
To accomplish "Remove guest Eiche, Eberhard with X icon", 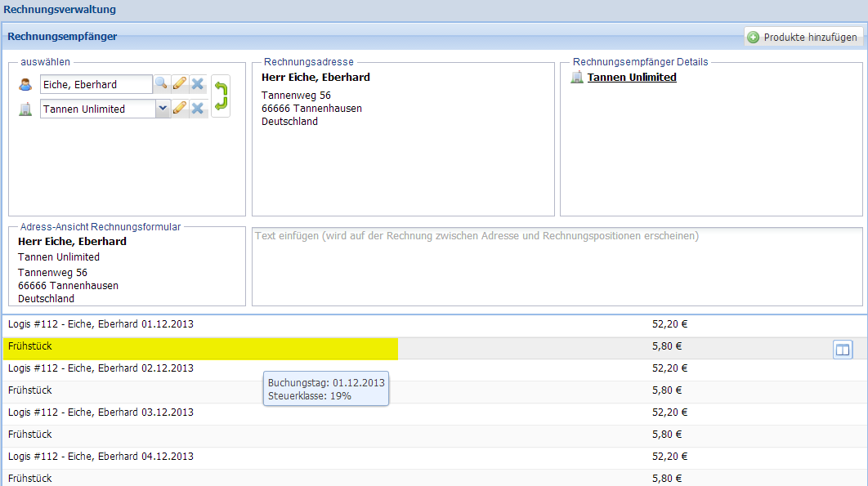I will (x=197, y=83).
